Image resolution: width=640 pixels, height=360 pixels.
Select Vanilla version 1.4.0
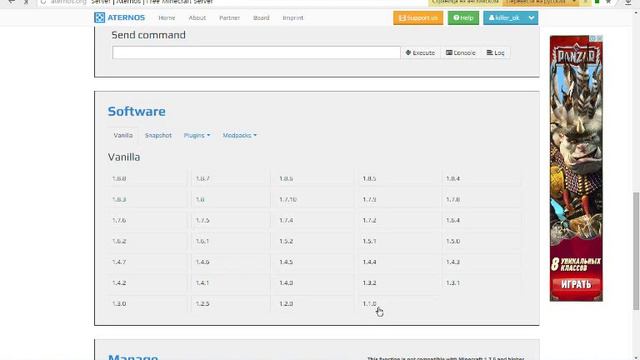tap(314, 282)
